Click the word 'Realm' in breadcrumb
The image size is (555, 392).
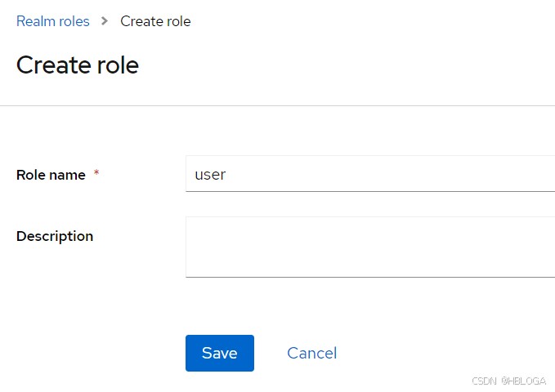(35, 21)
